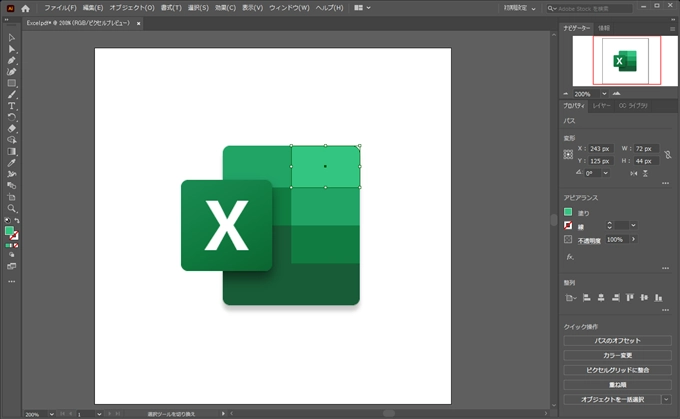Select the Pen tool
This screenshot has height=419, width=680.
pyautogui.click(x=12, y=60)
